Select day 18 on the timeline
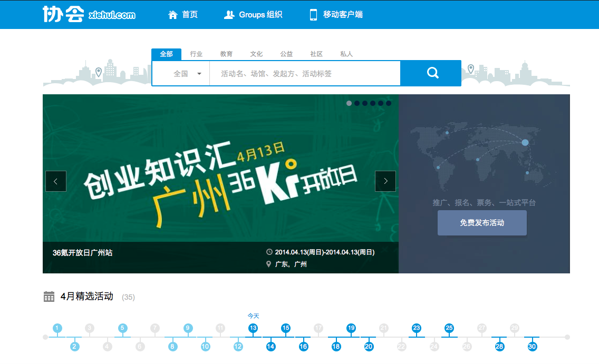 pos(336,347)
